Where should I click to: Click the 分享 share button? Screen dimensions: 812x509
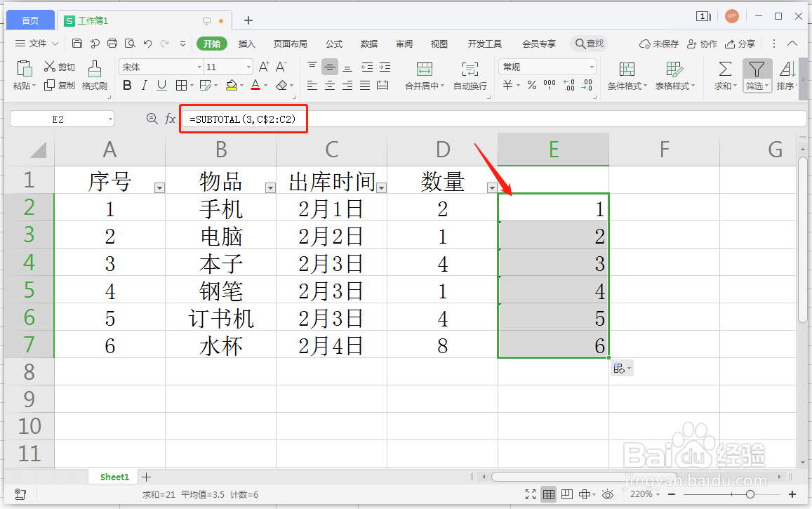(746, 43)
